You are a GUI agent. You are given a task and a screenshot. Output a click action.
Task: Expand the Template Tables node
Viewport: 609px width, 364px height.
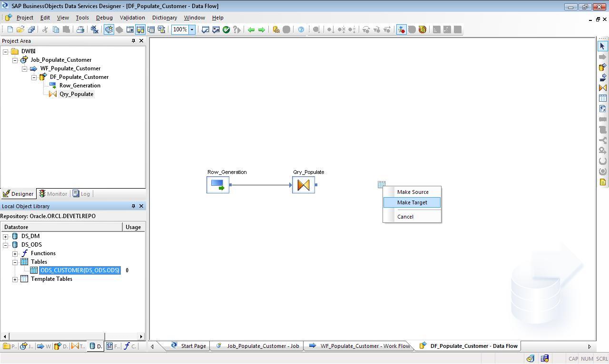15,279
